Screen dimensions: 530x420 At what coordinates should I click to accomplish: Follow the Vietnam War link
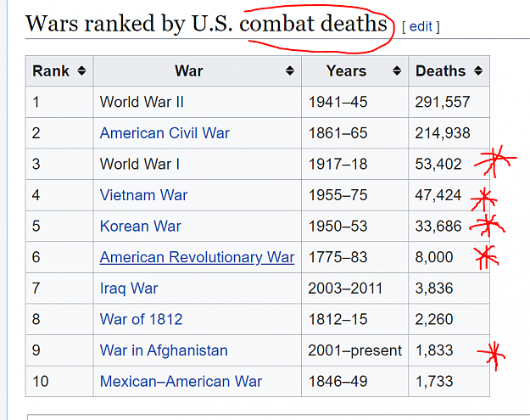(x=143, y=195)
